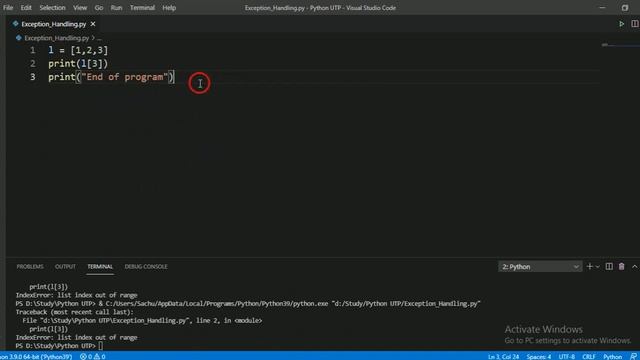Screen dimensions: 640x360
Task: Split the terminal pane
Action: [609, 267]
